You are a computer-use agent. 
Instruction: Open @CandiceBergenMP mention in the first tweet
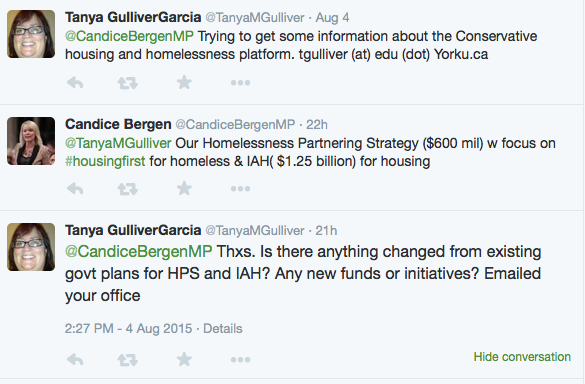tap(129, 36)
